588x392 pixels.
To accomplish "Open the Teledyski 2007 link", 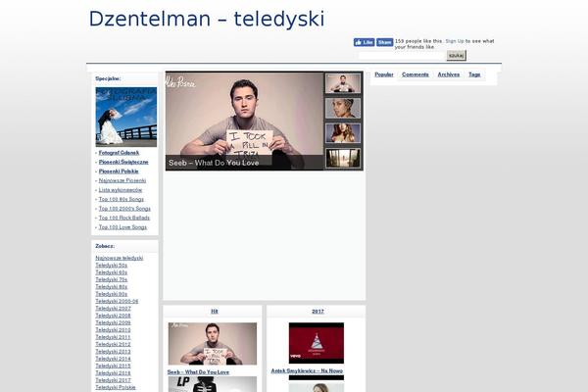I will pyautogui.click(x=113, y=309).
